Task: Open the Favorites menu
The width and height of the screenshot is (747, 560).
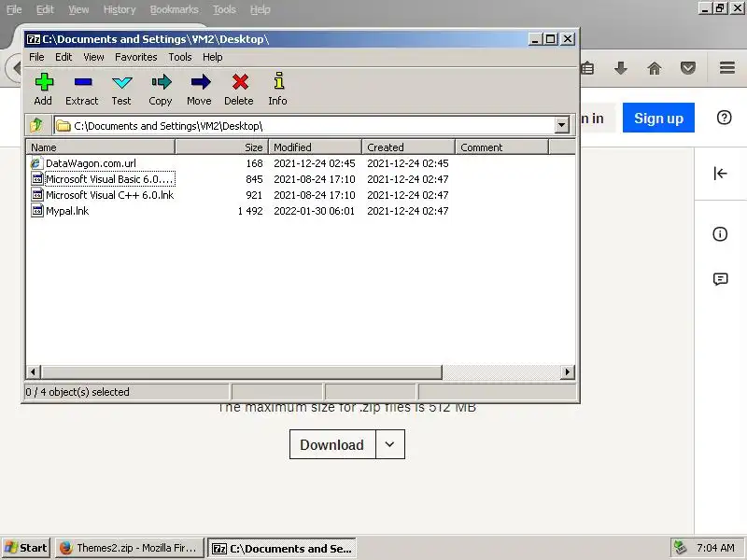Action: pos(135,57)
